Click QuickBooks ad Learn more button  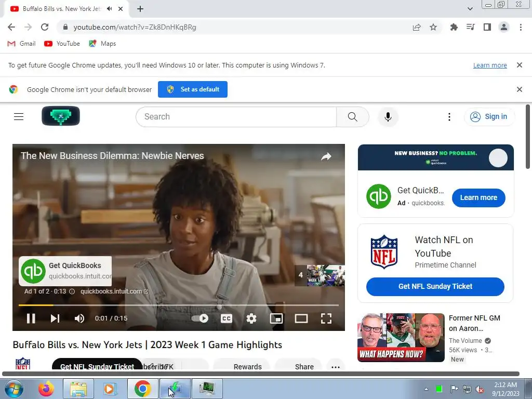[x=478, y=197]
